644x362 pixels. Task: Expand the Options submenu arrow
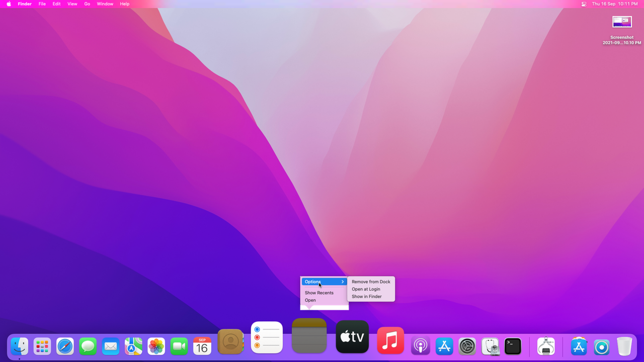pyautogui.click(x=343, y=282)
